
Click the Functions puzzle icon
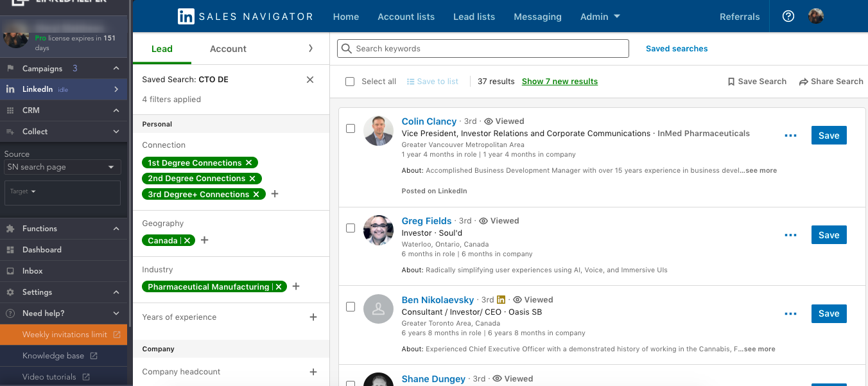tap(10, 229)
